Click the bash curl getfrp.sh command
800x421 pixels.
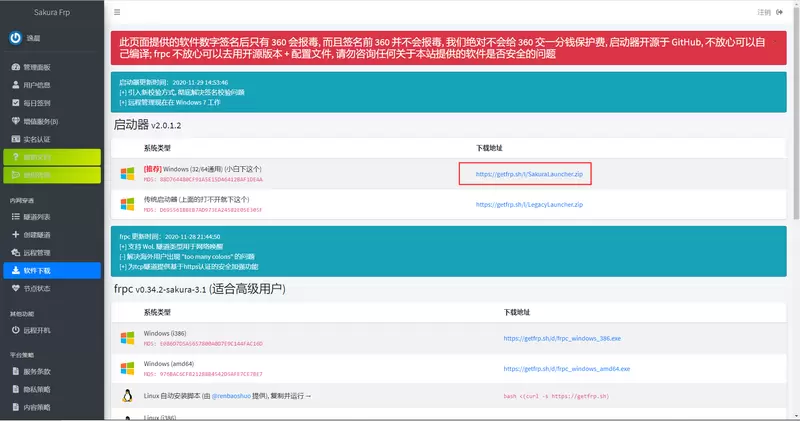point(556,396)
